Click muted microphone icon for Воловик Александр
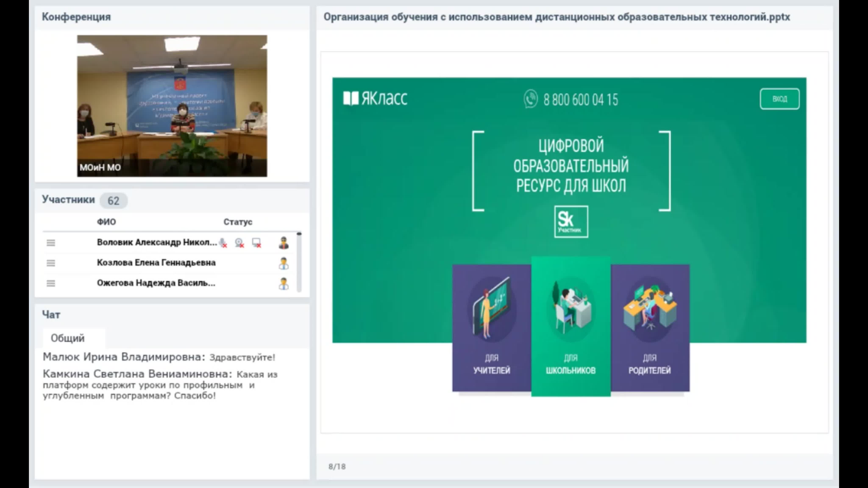 (223, 243)
